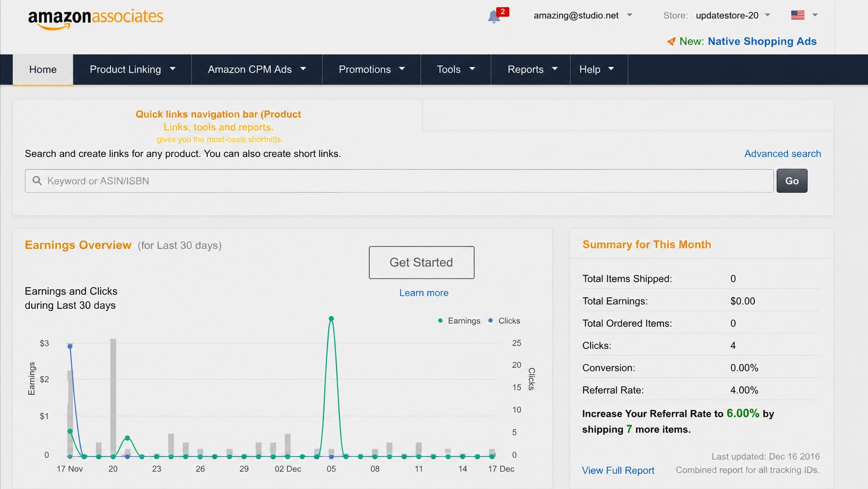Expand the country flag dropdown arrow
The image size is (868, 489).
(x=815, y=15)
